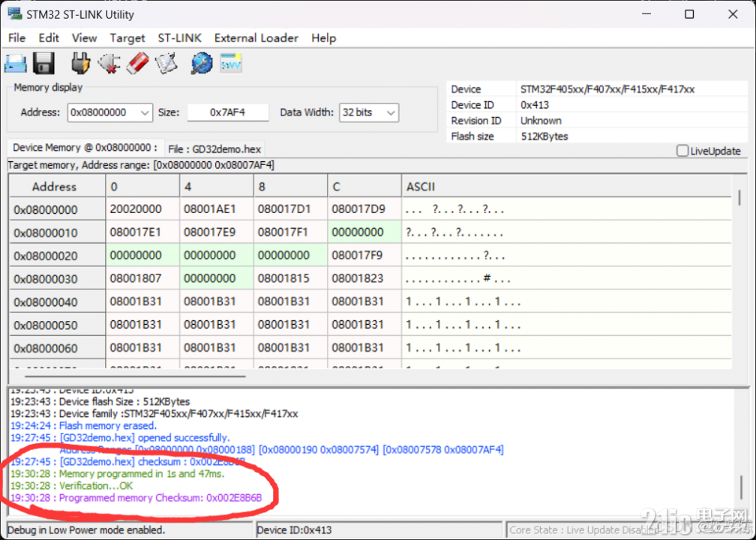Click the column header C
The height and width of the screenshot is (540, 756).
tap(364, 187)
